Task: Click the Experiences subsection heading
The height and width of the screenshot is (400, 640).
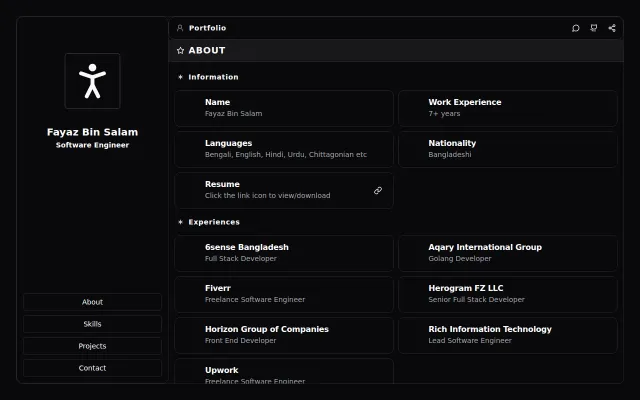Action: (x=214, y=222)
